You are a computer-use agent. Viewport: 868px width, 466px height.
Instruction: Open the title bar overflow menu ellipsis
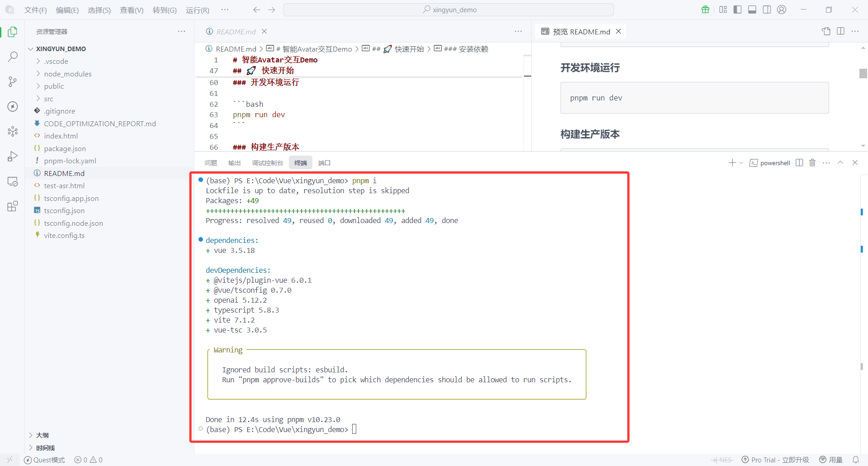click(x=225, y=10)
